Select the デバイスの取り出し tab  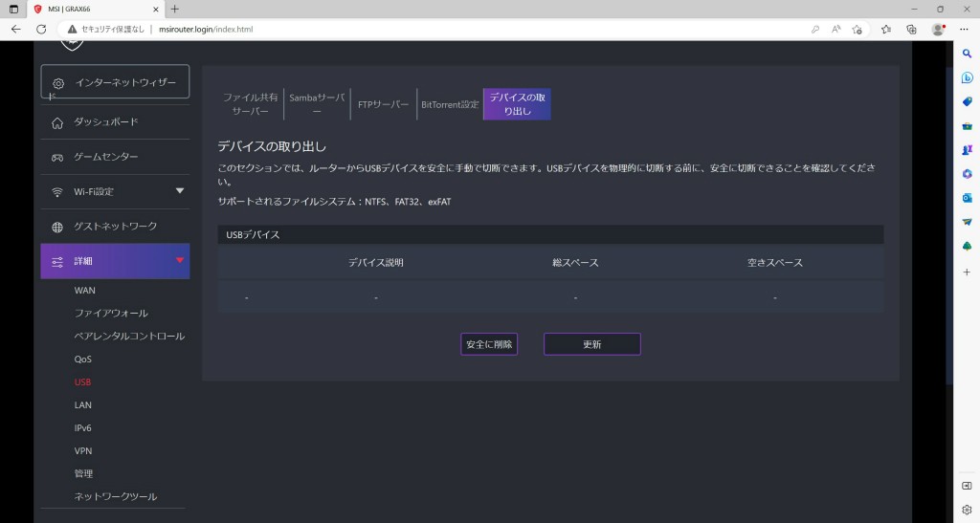(x=517, y=104)
